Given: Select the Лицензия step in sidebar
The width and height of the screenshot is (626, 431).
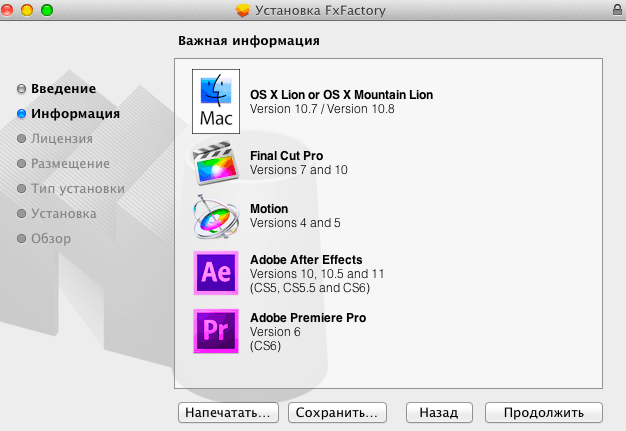Looking at the screenshot, I should click(62, 139).
